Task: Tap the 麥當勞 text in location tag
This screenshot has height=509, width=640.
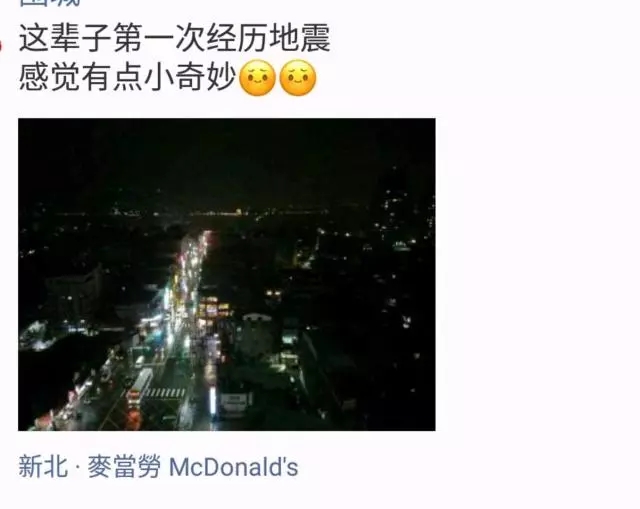Action: 124,467
